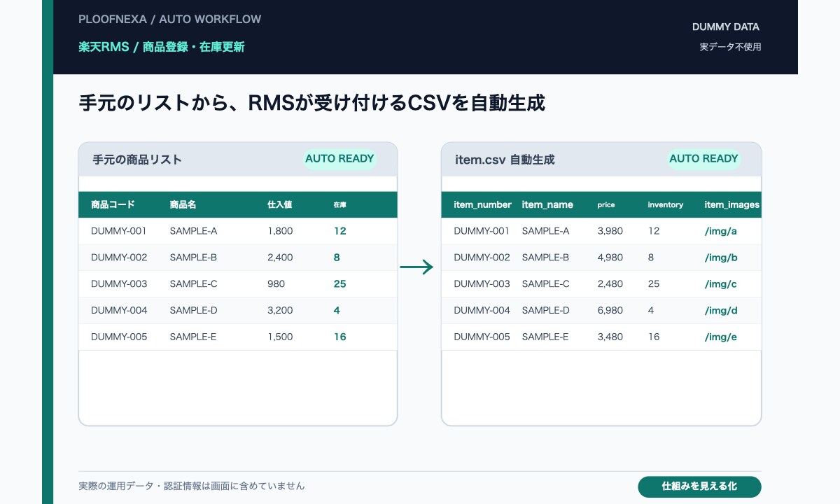Click price value 3,480
840x504 pixels.
pyautogui.click(x=610, y=337)
